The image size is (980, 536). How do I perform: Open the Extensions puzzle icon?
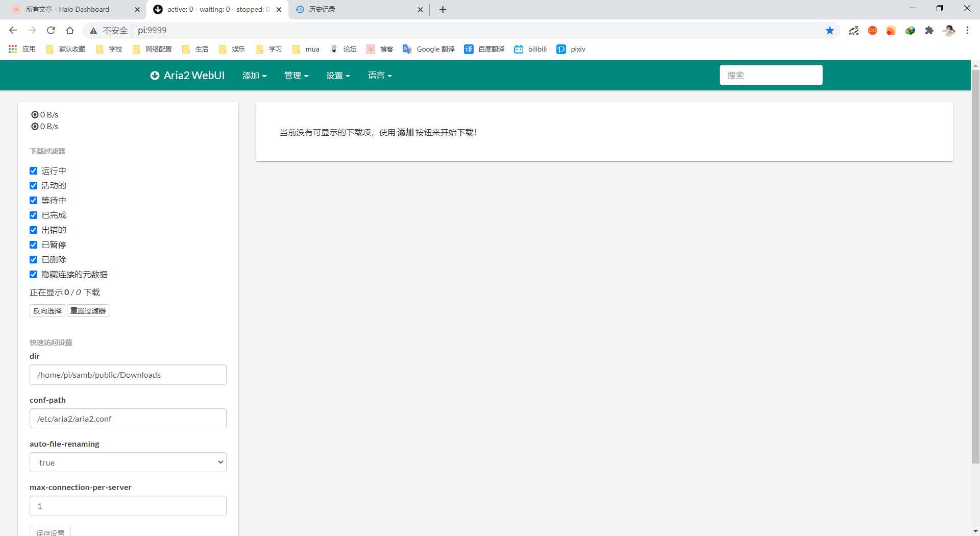point(929,30)
